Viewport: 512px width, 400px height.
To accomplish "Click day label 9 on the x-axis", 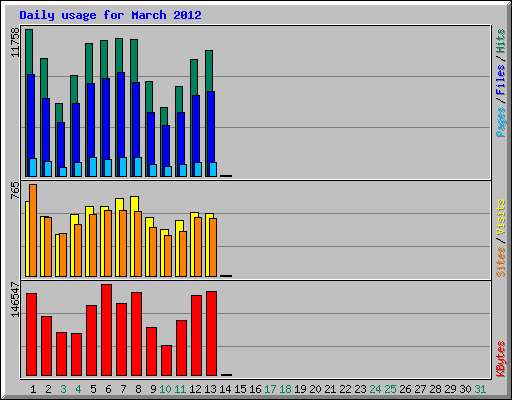I will point(153,389).
